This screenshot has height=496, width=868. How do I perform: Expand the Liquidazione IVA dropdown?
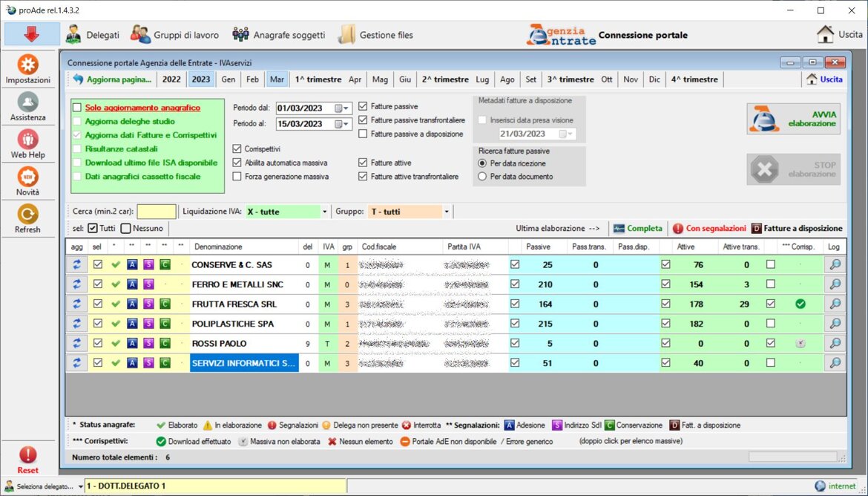click(x=324, y=212)
